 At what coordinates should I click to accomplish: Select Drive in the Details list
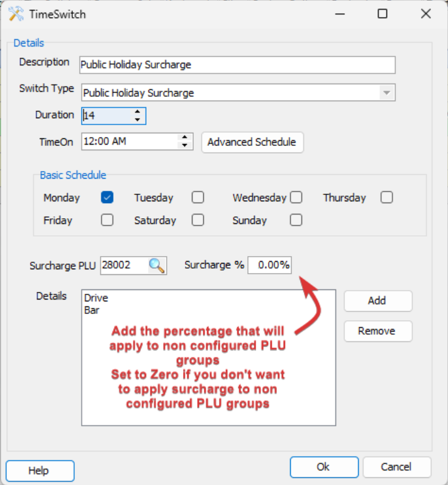[96, 298]
